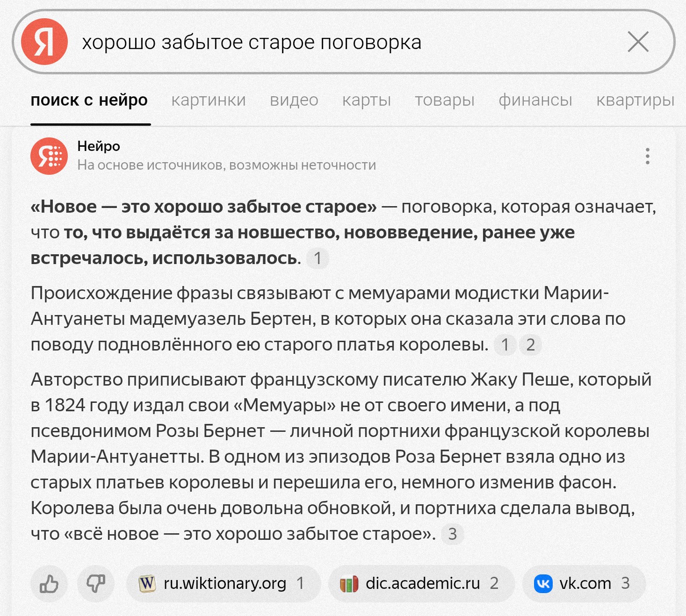Dislike the answer with the thumbs-down icon
Image resolution: width=686 pixels, height=616 pixels.
point(96,584)
